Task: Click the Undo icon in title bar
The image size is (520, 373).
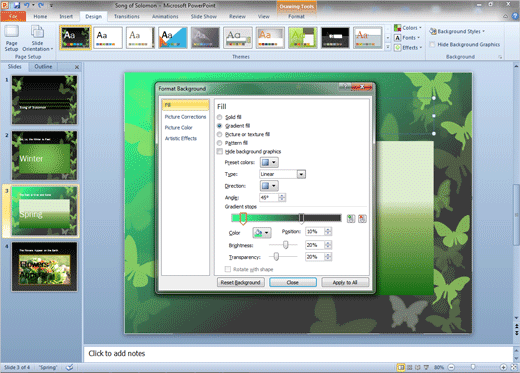Action: [x=27, y=5]
